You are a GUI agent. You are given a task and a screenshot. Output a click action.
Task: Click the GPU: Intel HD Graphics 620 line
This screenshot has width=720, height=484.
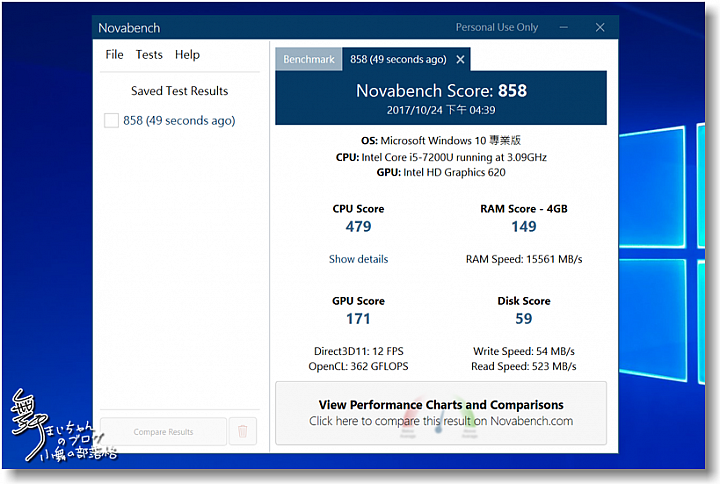[441, 173]
